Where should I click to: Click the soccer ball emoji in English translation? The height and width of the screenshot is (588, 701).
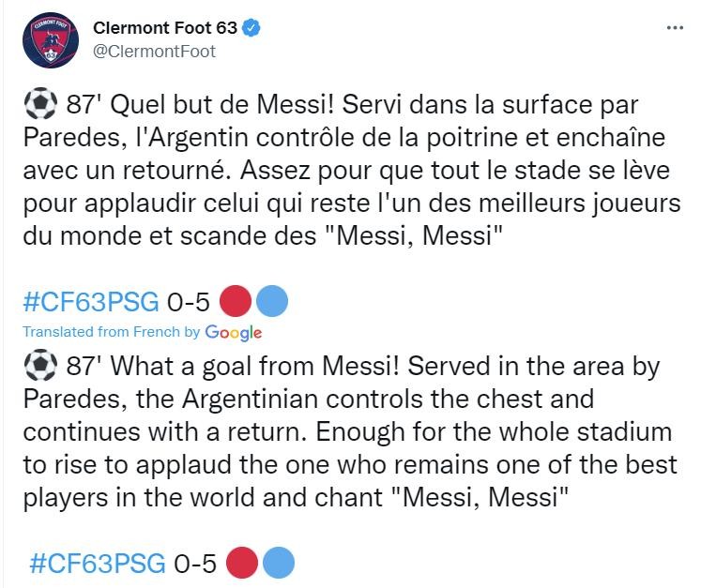pos(40,365)
